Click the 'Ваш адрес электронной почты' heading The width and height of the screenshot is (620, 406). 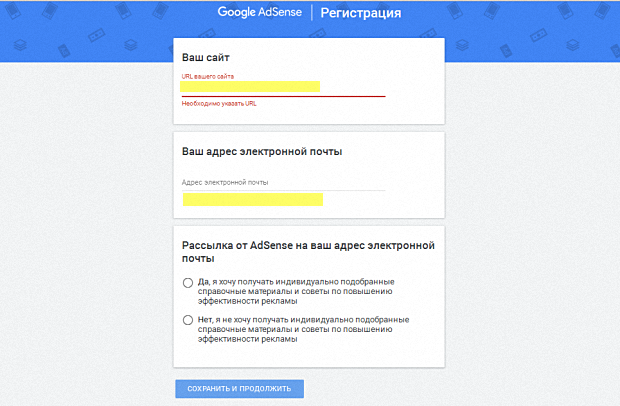261,151
